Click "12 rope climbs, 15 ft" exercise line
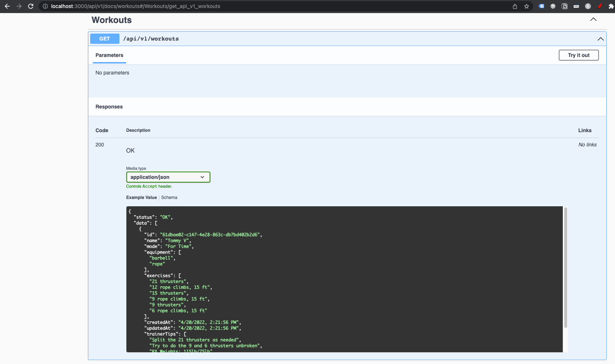Viewport: 615px width, 364px height. (179, 287)
